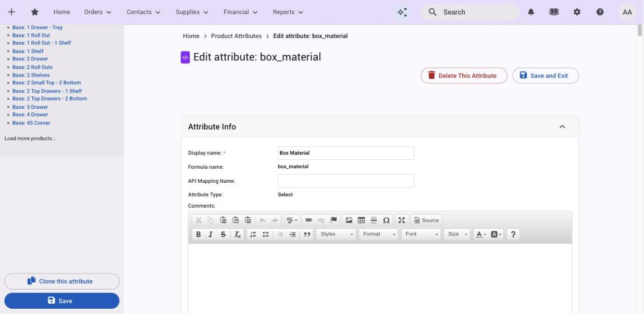Screen dimensions: 644x314
Task: Open spell check ABC dropdown
Action: point(292,220)
